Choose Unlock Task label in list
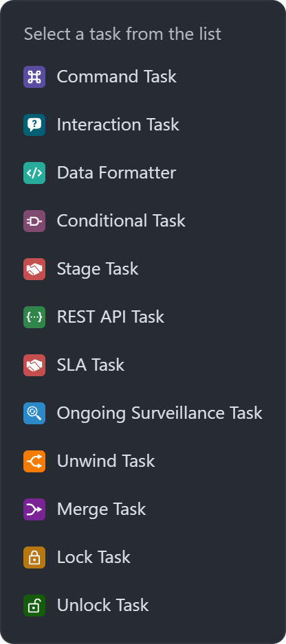The image size is (286, 644). pyautogui.click(x=103, y=606)
